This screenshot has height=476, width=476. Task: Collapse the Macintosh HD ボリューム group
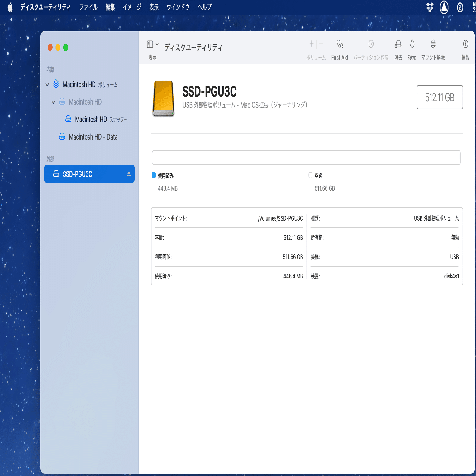[x=47, y=84]
